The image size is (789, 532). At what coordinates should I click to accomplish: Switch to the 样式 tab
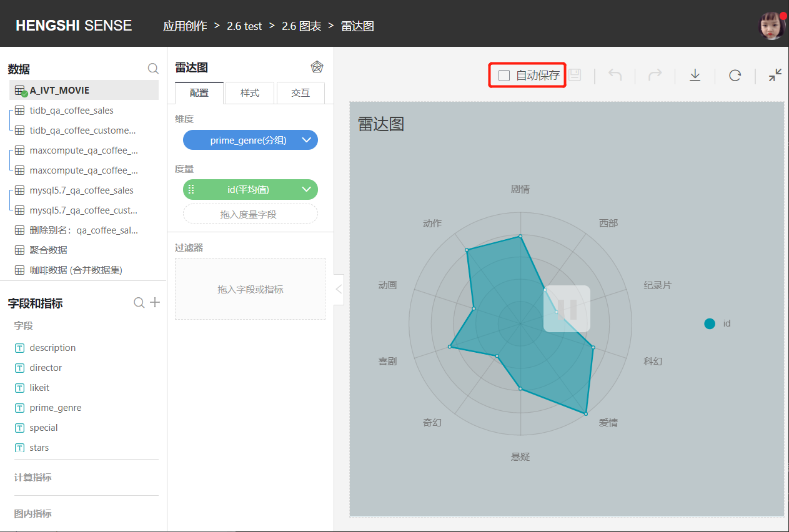(250, 92)
